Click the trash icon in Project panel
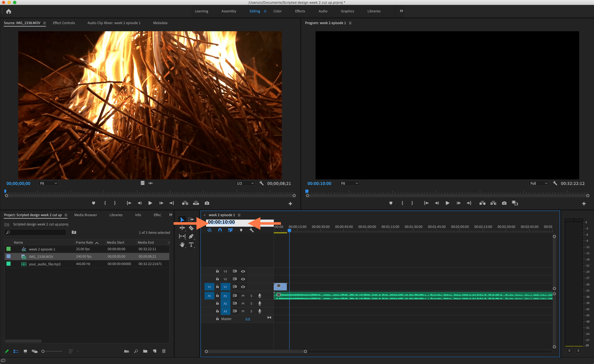The width and height of the screenshot is (594, 364). tap(164, 351)
